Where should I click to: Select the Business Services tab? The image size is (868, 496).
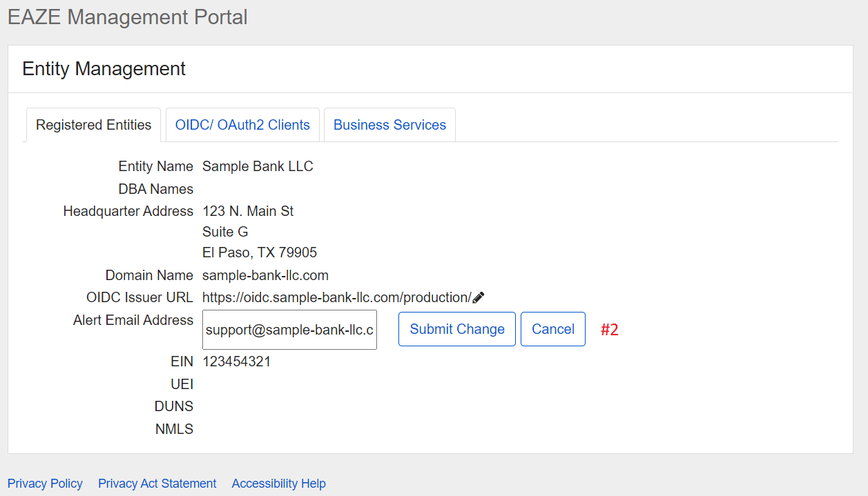click(x=389, y=125)
